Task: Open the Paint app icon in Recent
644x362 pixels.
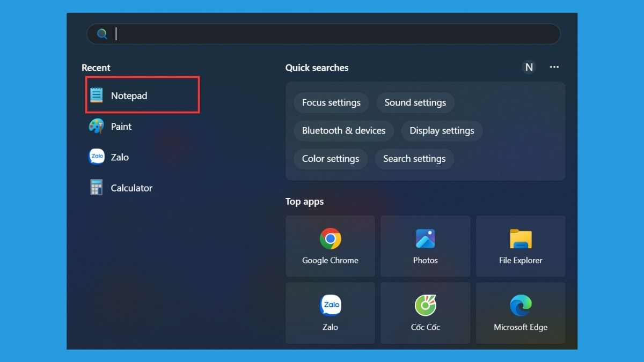Action: click(x=97, y=127)
